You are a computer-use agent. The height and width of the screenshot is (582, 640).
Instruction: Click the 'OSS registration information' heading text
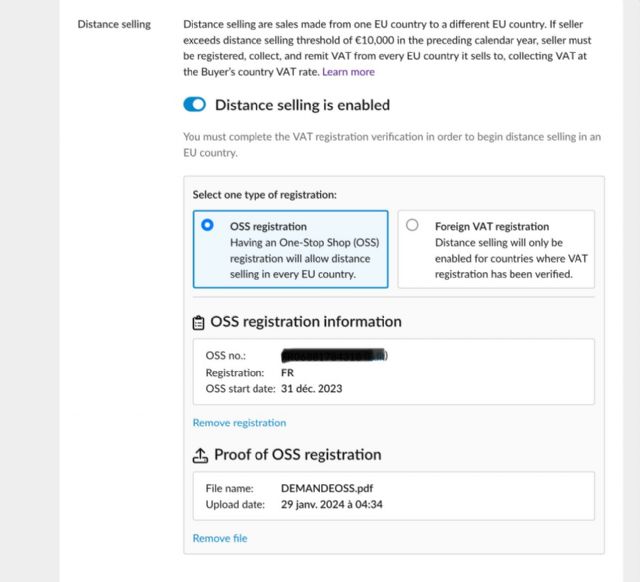click(x=305, y=322)
